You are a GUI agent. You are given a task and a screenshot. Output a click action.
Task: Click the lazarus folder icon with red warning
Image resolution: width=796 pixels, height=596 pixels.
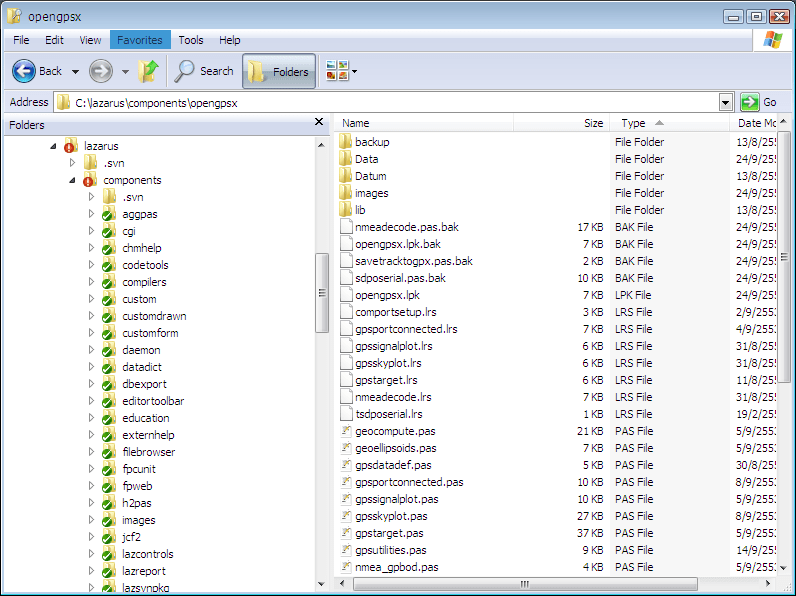[x=71, y=146]
